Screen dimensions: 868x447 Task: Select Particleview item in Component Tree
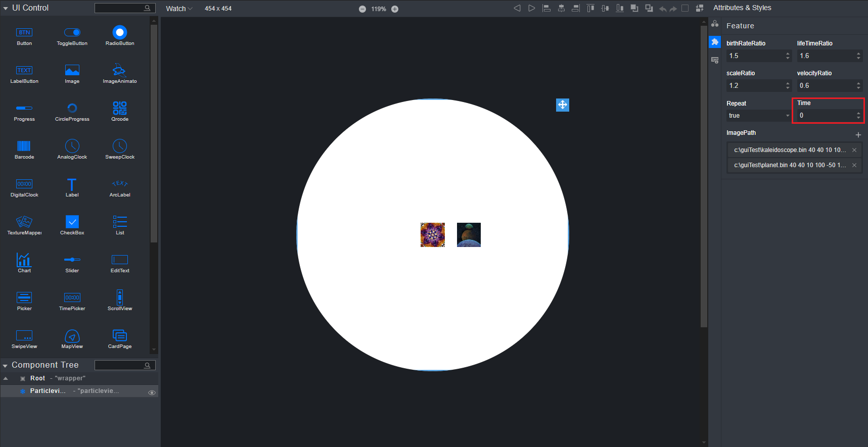pos(48,391)
